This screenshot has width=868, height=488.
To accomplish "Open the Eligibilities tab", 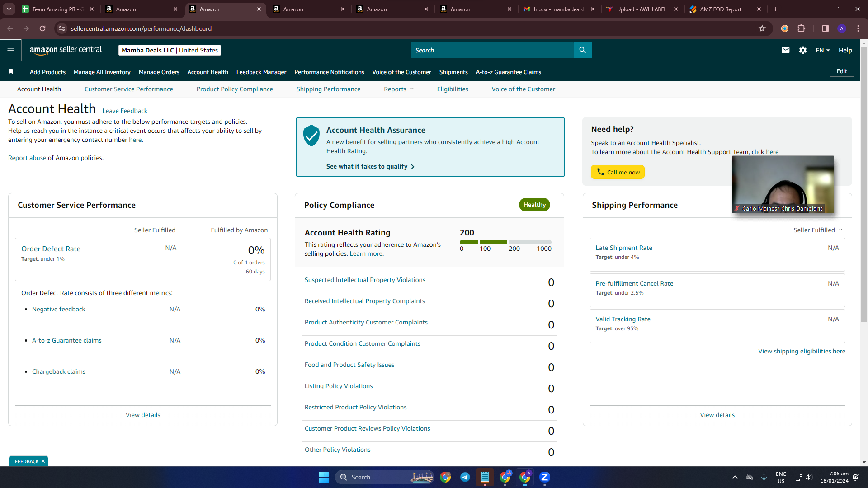I will click(453, 89).
